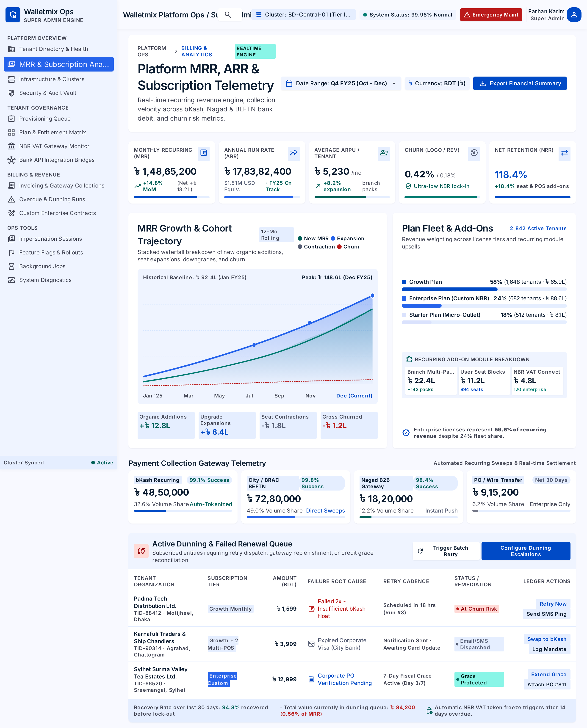Click the Impersonation Sessions person icon
Image resolution: width=587 pixels, height=728 pixels.
[11, 239]
